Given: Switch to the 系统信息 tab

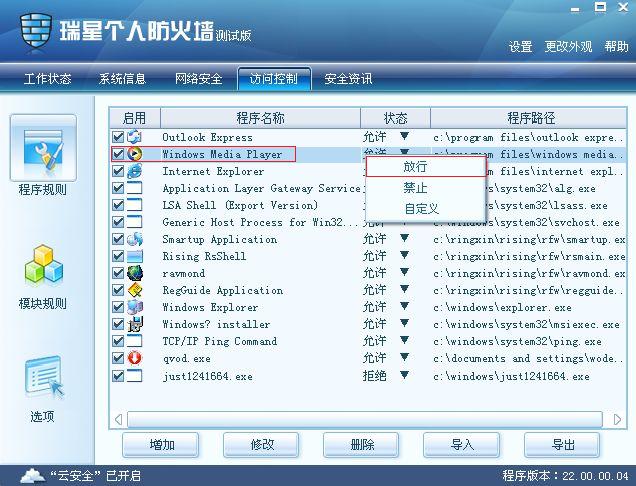Looking at the screenshot, I should [122, 79].
